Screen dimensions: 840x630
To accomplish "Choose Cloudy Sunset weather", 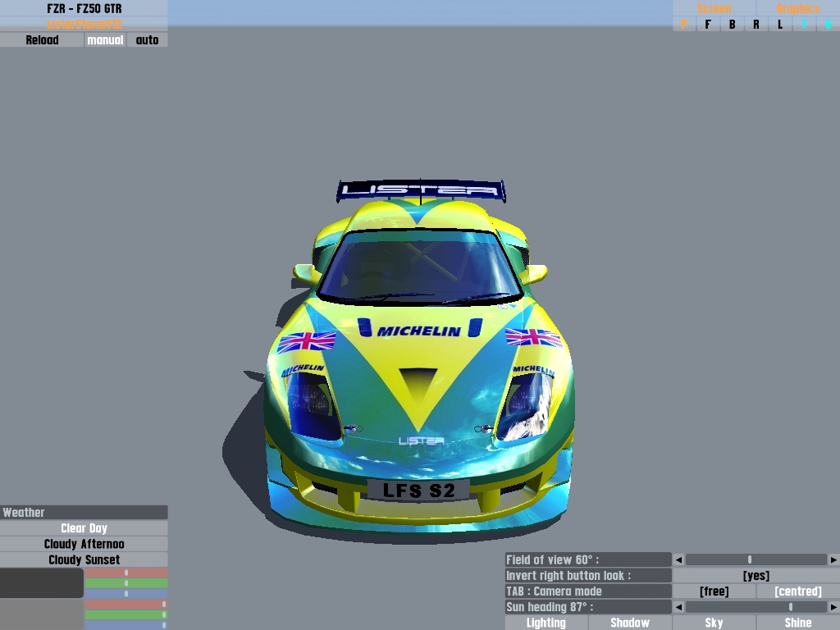I will coord(84,559).
